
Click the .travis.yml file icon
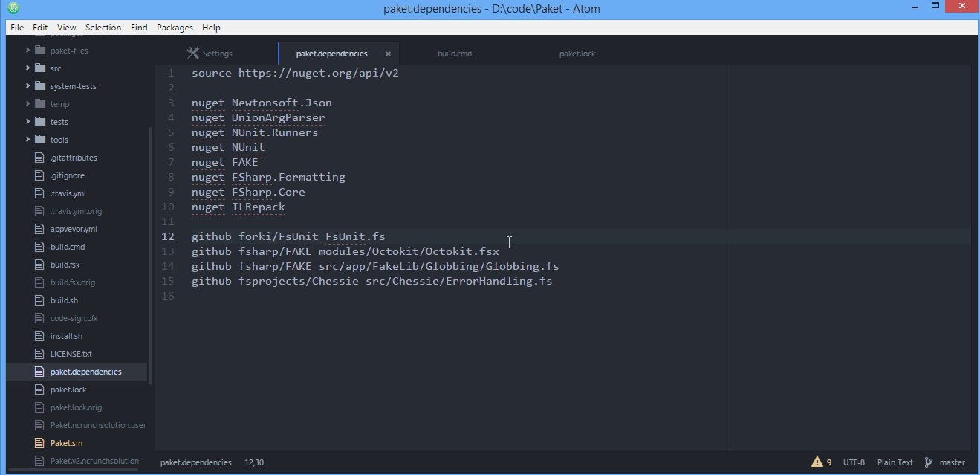40,193
